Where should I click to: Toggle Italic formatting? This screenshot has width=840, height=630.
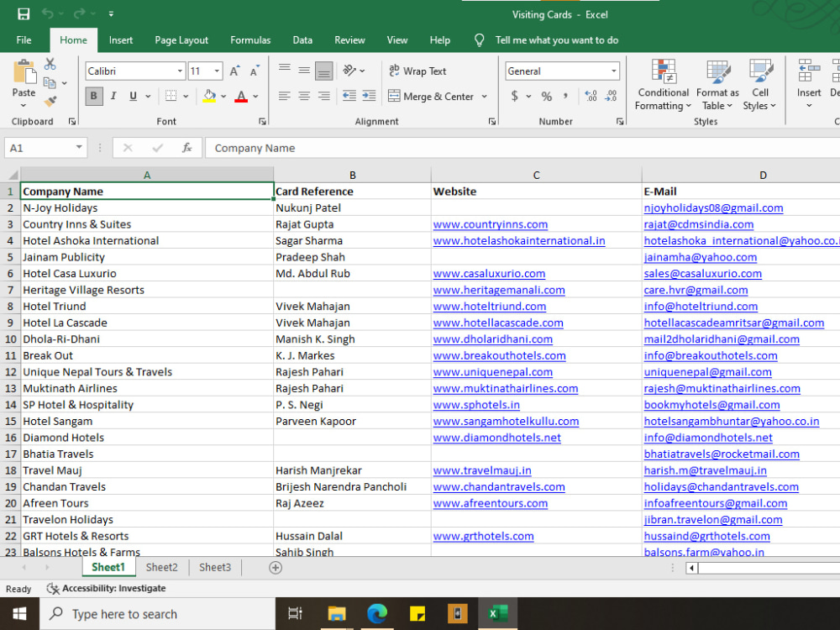(x=113, y=96)
